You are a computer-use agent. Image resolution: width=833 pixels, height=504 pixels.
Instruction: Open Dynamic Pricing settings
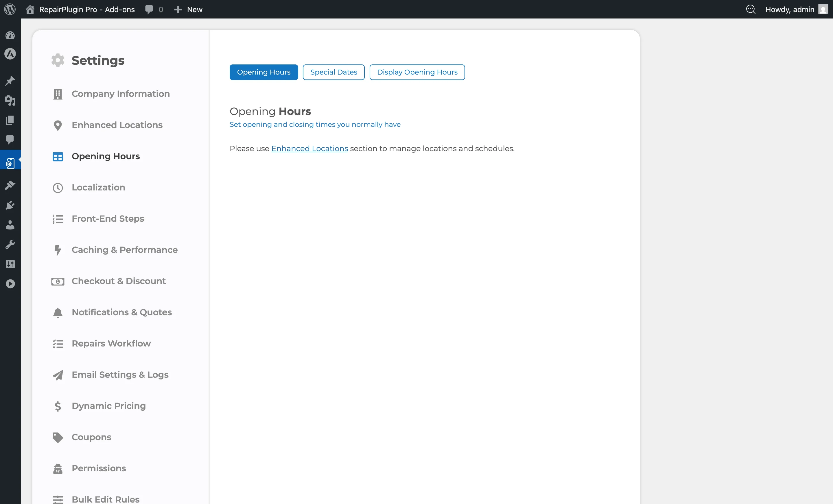[x=108, y=406]
